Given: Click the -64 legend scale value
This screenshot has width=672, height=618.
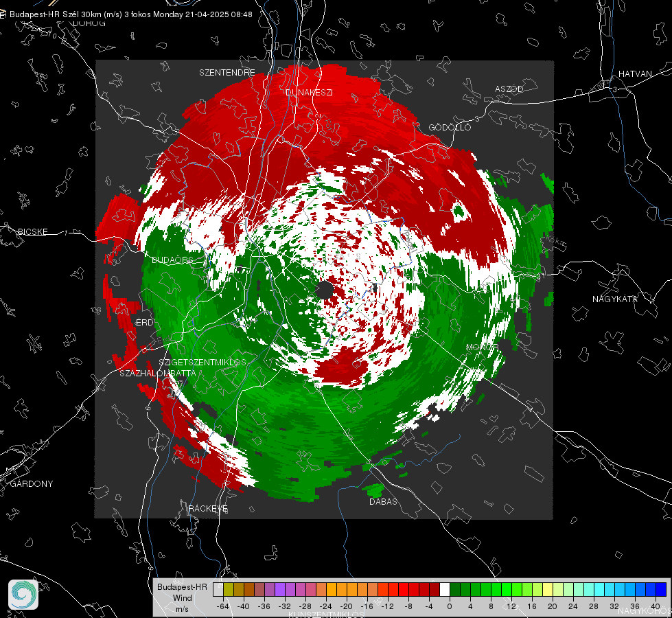Looking at the screenshot, I should pyautogui.click(x=223, y=606).
